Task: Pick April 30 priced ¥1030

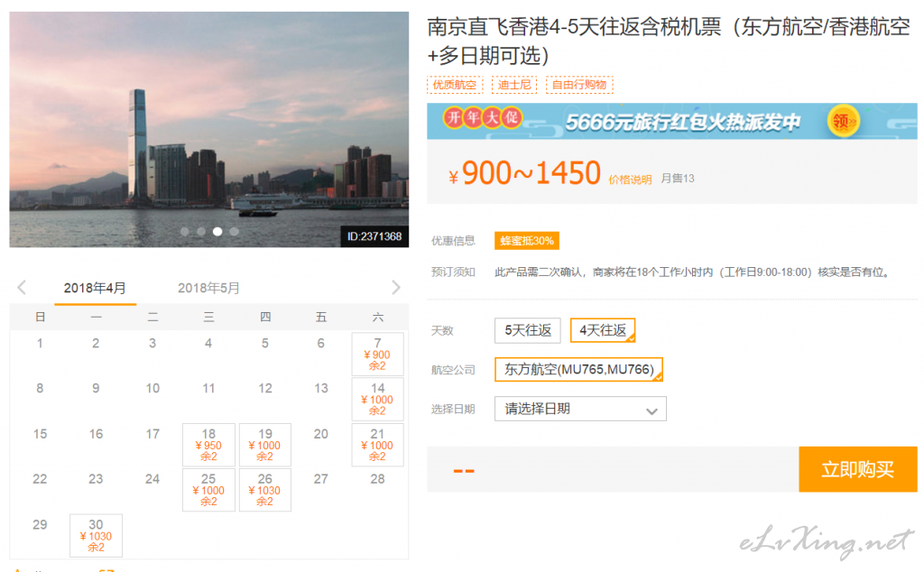Action: click(x=96, y=536)
